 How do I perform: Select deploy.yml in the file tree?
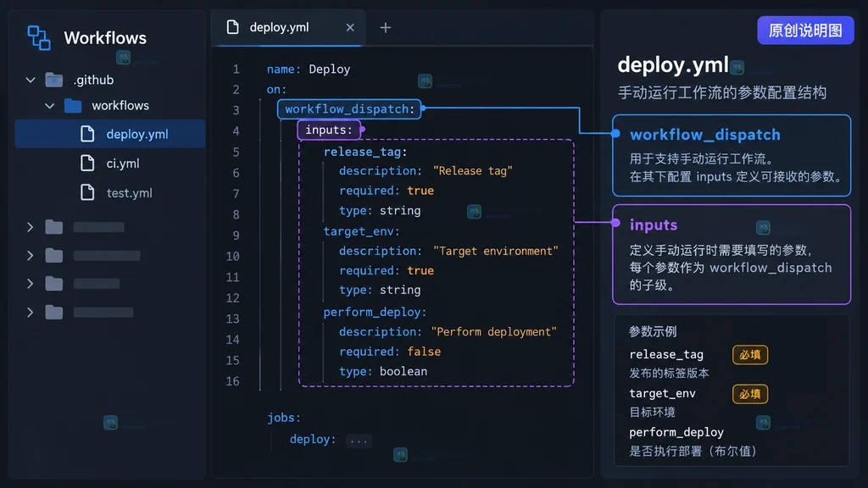[x=110, y=134]
